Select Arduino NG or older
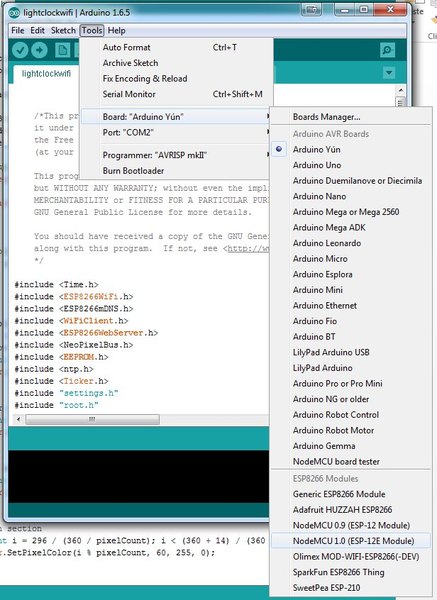437x600 pixels. (x=351, y=399)
